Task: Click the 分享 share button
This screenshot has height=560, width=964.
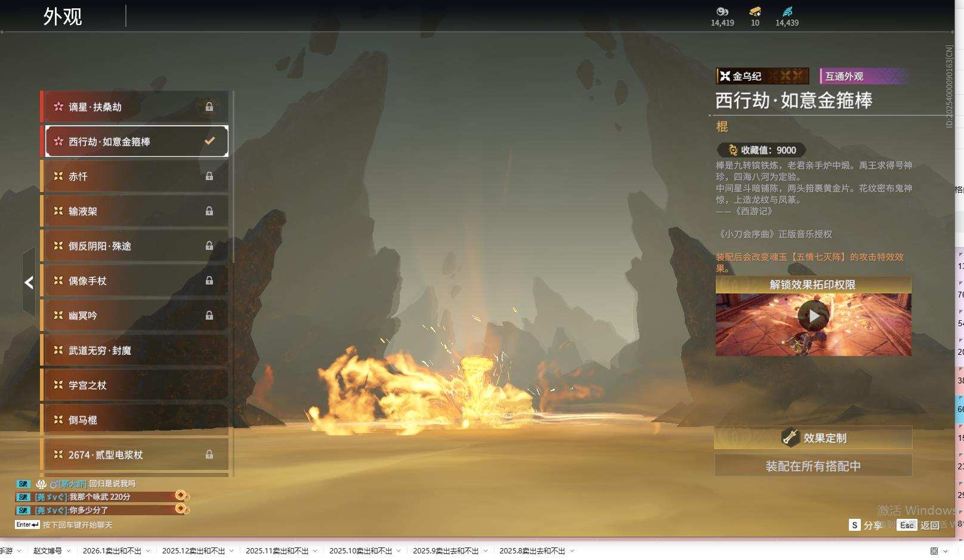Action: 866,525
